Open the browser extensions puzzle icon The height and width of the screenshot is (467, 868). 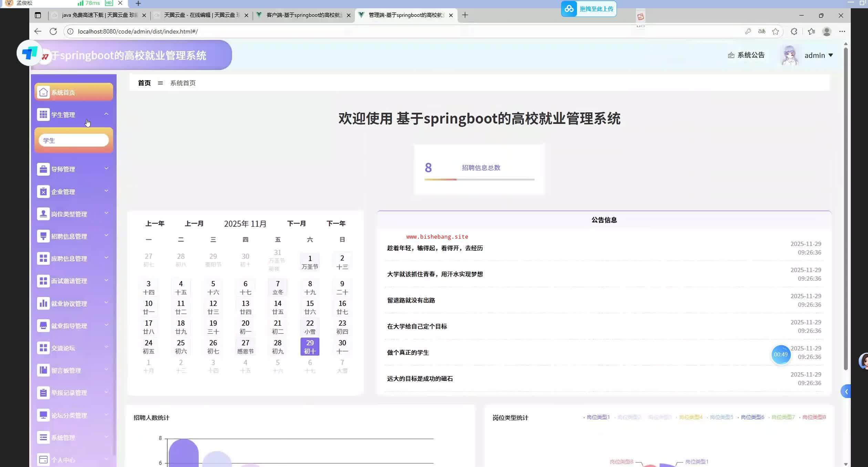(794, 31)
